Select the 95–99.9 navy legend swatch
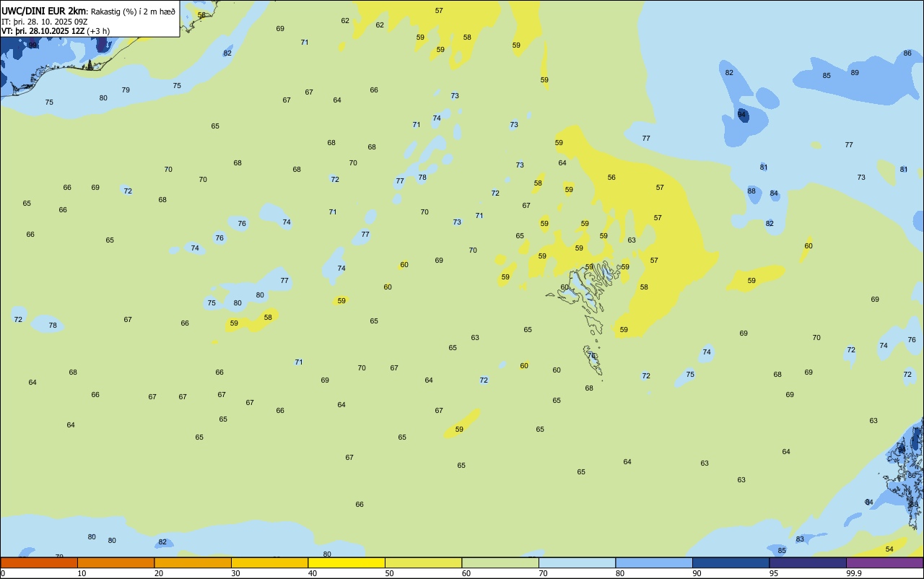 point(808,562)
